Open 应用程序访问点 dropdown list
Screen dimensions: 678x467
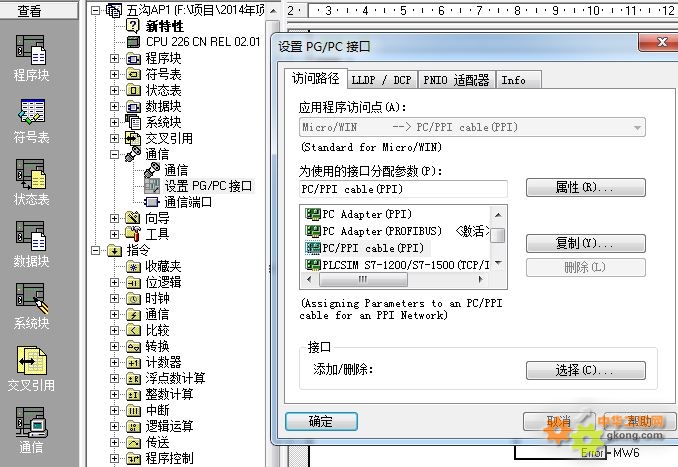[x=636, y=128]
